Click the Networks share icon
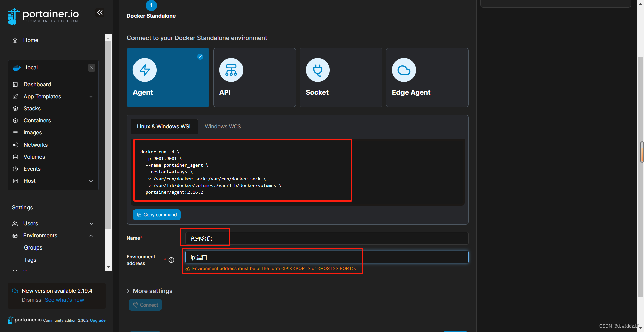Screen dimensions: 644x332 [15, 145]
